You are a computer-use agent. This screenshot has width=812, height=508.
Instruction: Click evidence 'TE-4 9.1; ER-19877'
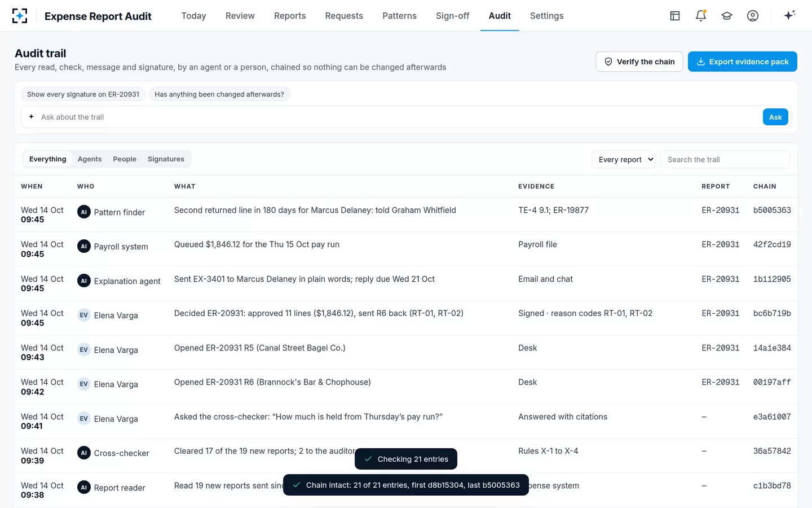(x=553, y=210)
